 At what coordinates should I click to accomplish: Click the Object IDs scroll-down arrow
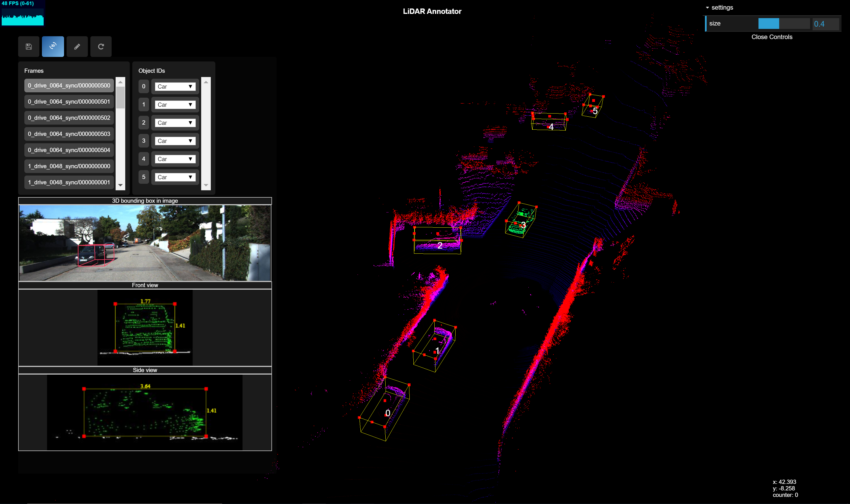[206, 185]
